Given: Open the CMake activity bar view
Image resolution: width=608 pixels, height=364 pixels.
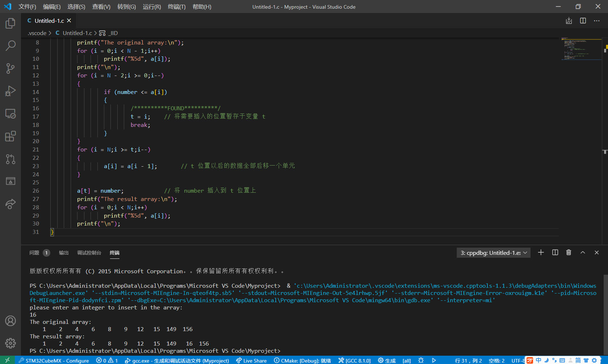Looking at the screenshot, I should tap(10, 181).
